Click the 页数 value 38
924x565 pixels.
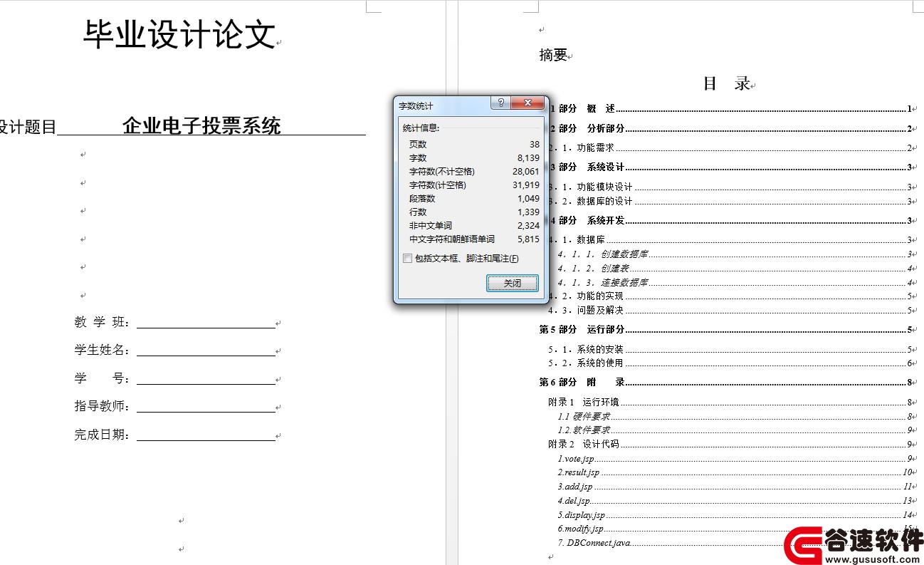(x=534, y=145)
